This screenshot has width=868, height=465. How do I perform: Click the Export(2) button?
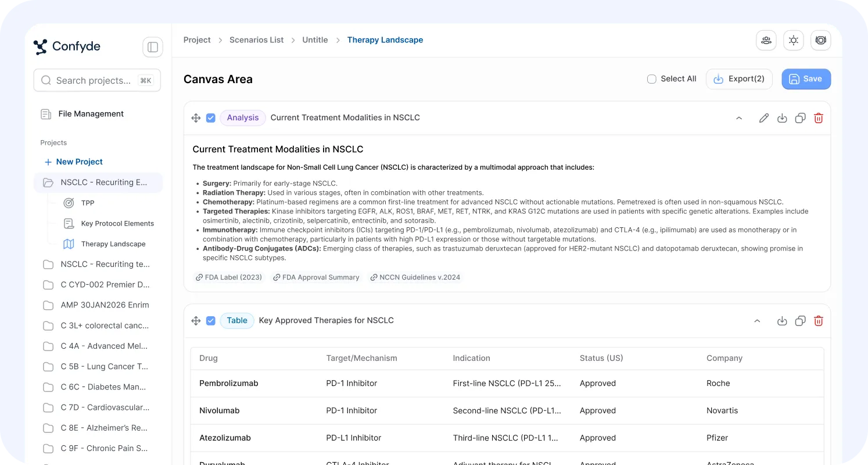coord(739,79)
